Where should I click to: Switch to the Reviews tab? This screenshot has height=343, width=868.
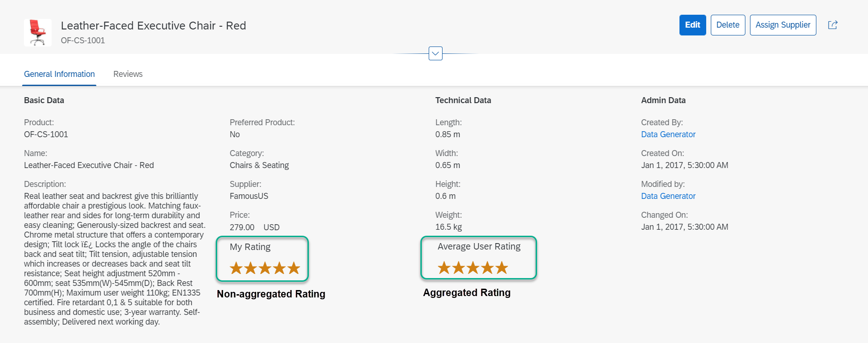[x=128, y=74]
